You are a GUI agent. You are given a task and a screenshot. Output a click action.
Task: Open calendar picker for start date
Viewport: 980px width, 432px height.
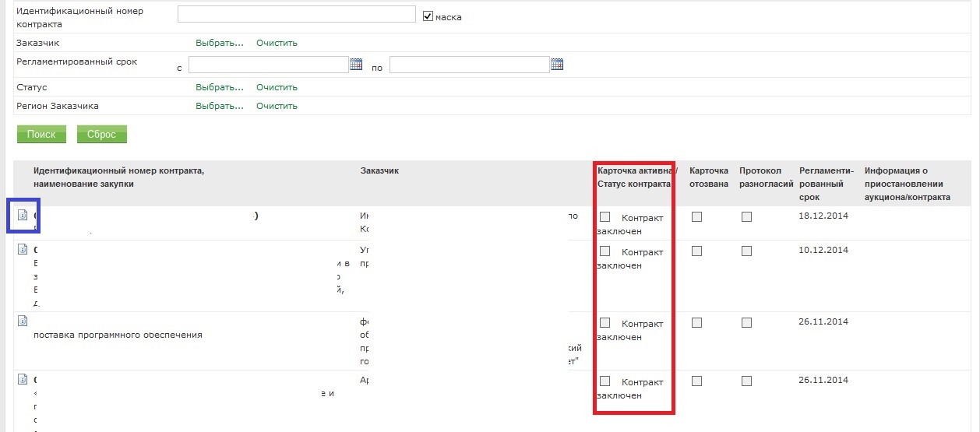[x=356, y=65]
